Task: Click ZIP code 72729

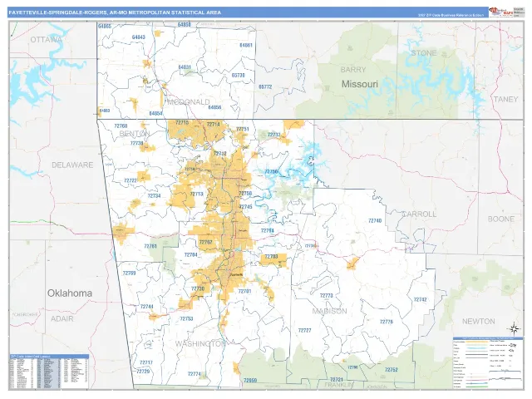Action: (x=143, y=372)
